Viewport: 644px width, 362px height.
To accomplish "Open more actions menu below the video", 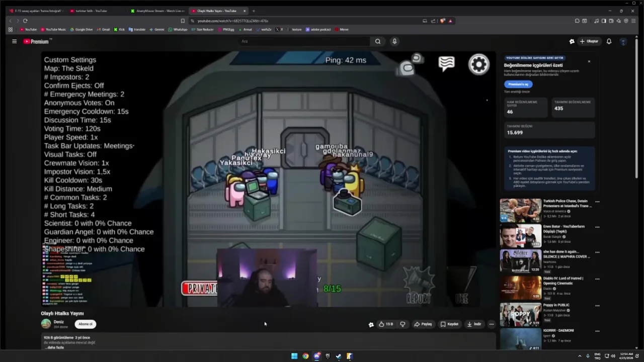I will (x=492, y=324).
